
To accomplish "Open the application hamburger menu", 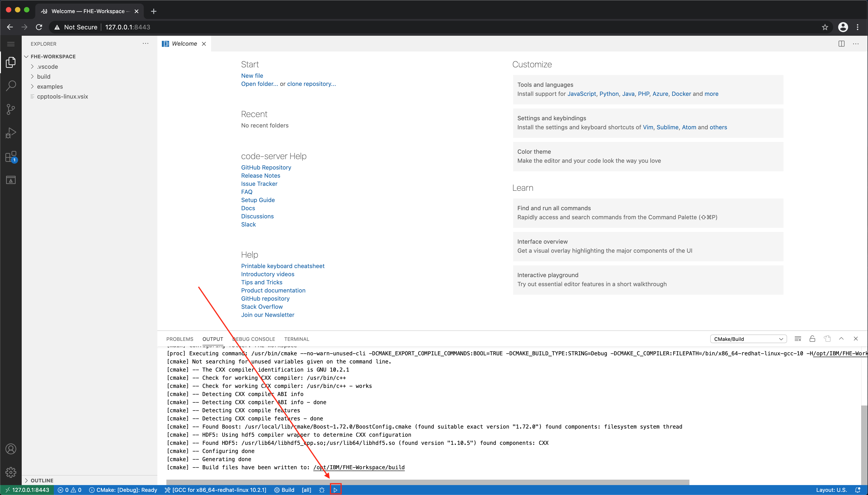I will (x=11, y=44).
